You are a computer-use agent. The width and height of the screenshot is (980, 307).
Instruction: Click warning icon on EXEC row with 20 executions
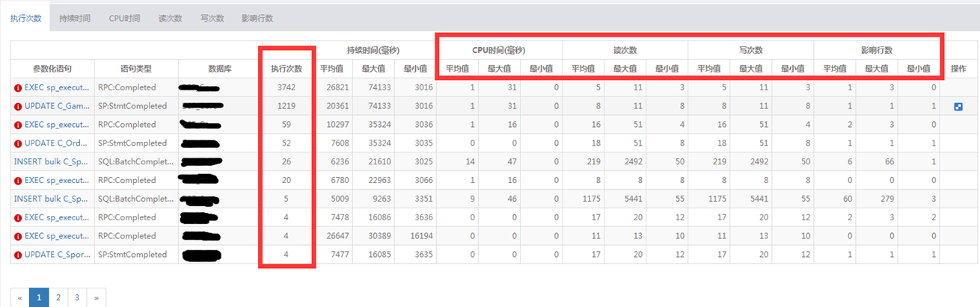[x=18, y=180]
